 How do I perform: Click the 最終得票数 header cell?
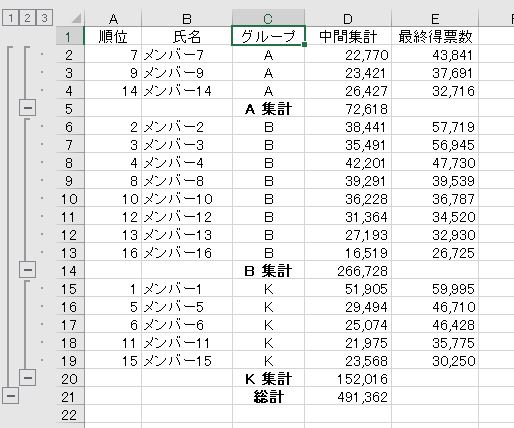(435, 36)
